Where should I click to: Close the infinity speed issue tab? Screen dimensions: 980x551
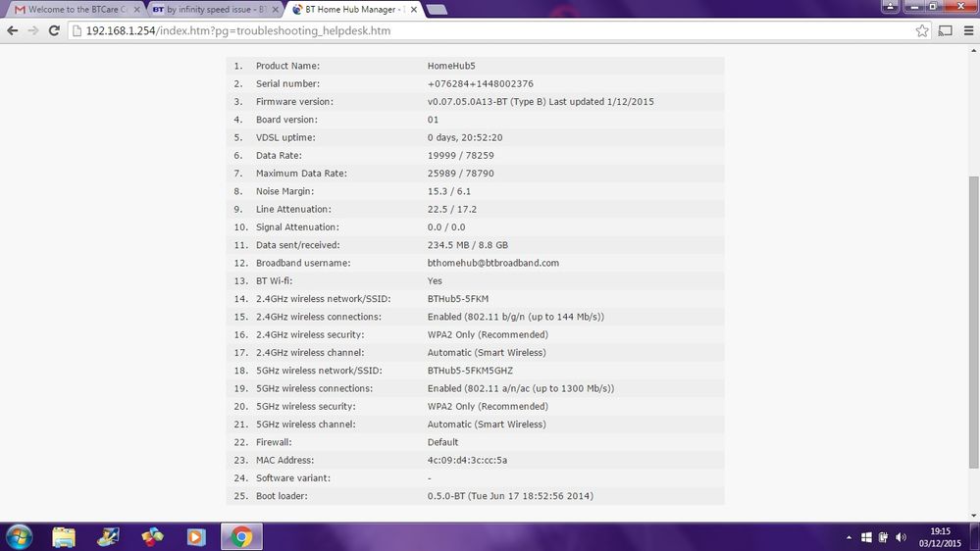275,10
